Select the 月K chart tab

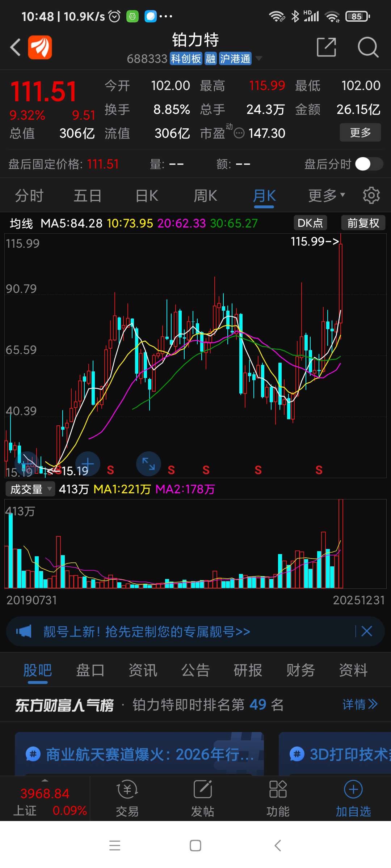click(x=264, y=196)
